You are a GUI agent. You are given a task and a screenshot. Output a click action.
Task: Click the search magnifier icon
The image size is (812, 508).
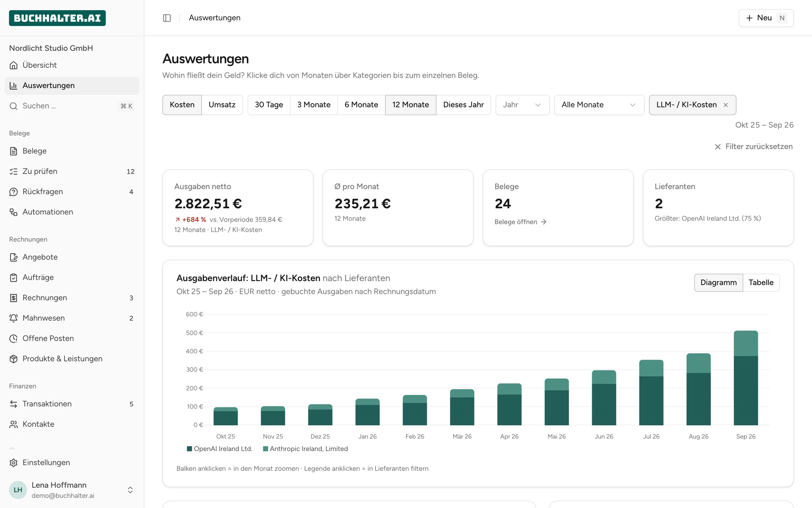(x=14, y=106)
